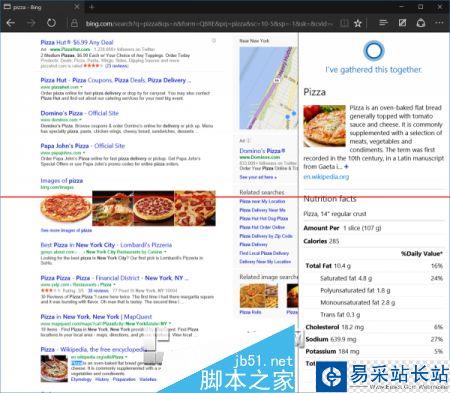450x393 pixels.
Task: Open the More actions ellipsis menu
Action: click(x=439, y=23)
